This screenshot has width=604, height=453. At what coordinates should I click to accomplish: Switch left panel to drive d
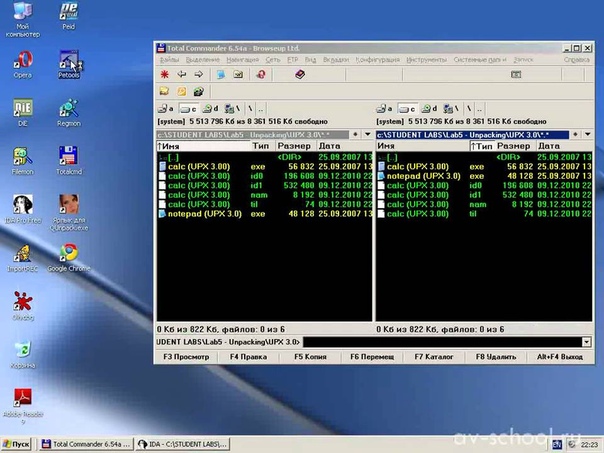pyautogui.click(x=211, y=109)
